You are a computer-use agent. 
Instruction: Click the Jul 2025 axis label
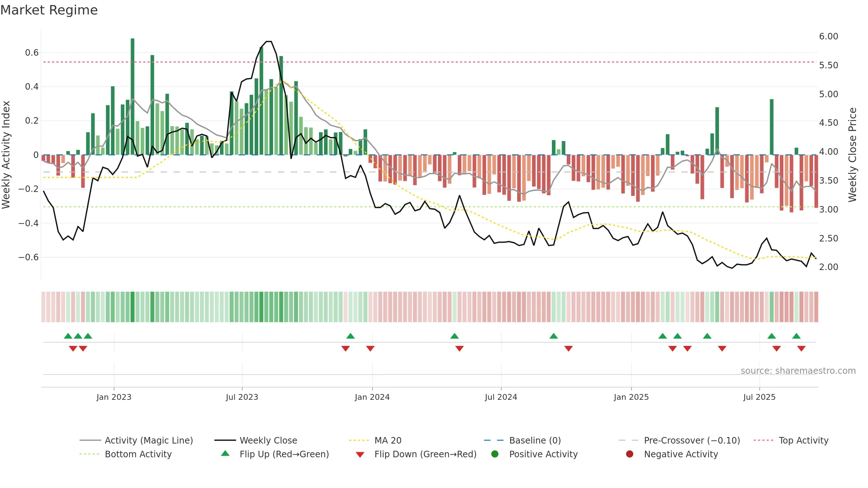coord(759,397)
